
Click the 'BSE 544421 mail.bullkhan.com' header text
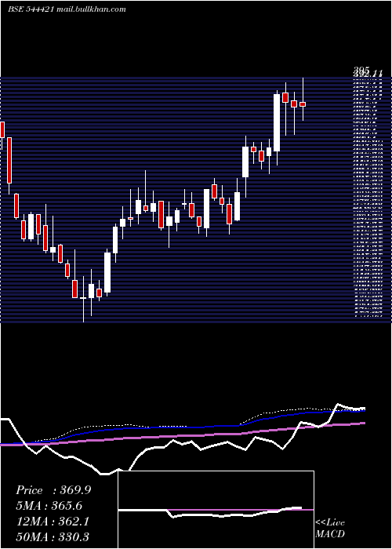point(67,9)
